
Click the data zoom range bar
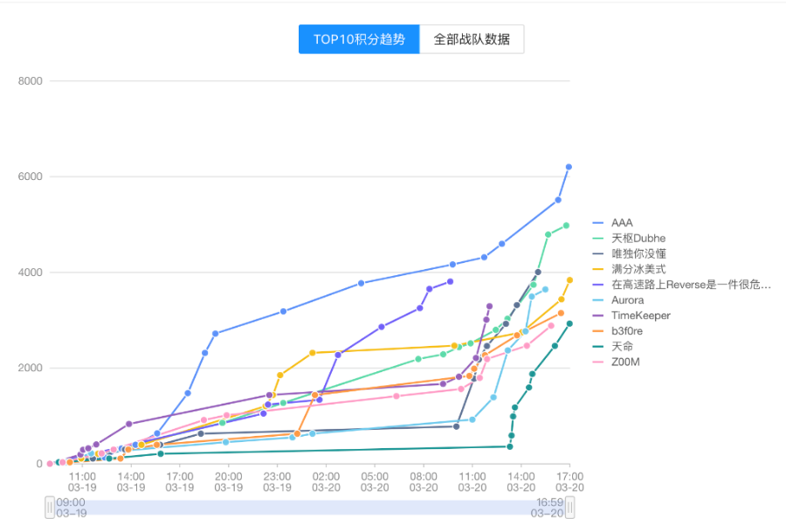click(x=310, y=508)
